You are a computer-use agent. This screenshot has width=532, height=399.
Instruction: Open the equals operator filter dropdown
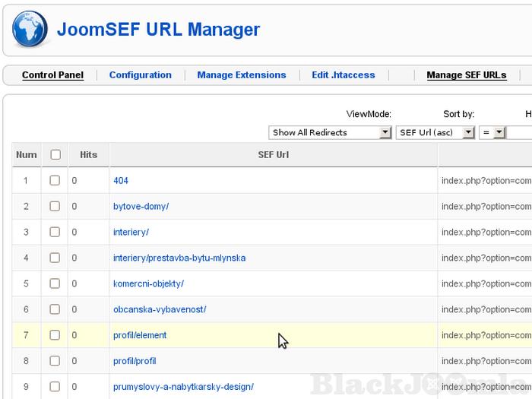tap(492, 132)
